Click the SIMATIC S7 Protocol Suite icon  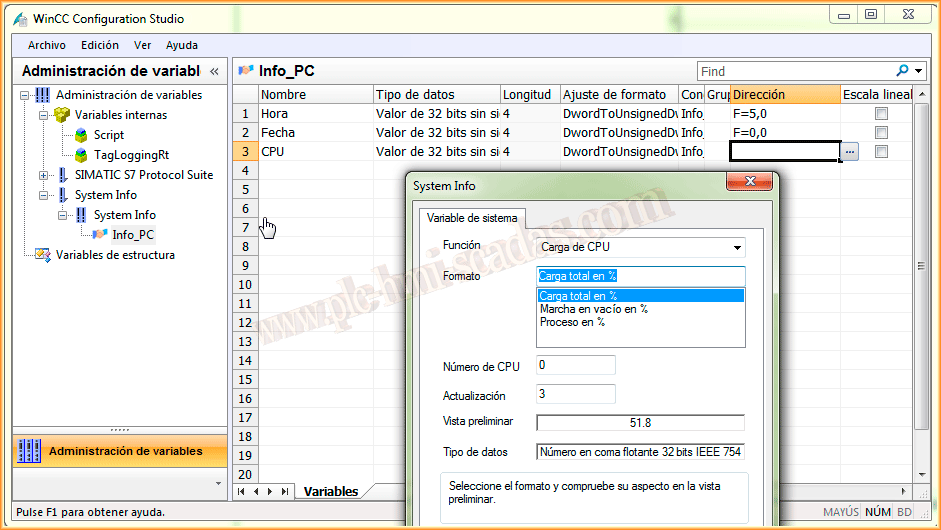(62, 175)
